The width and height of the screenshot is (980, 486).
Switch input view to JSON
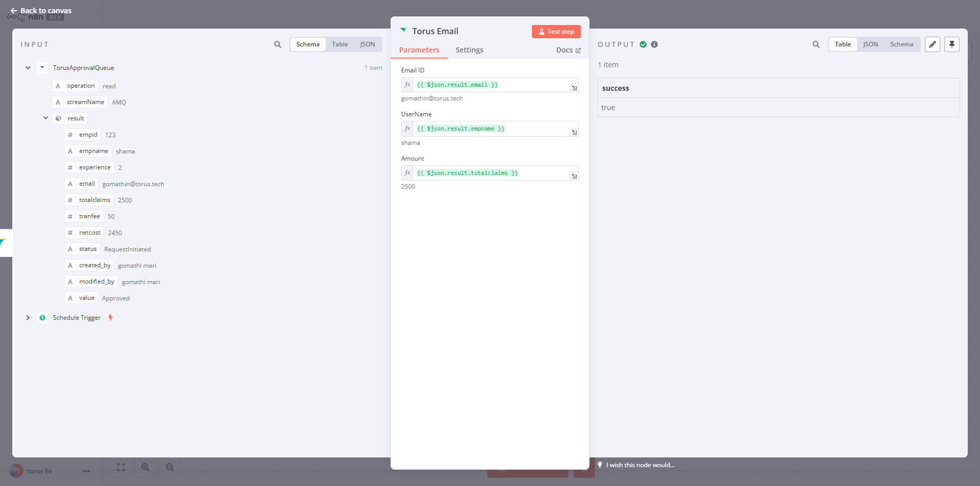pyautogui.click(x=367, y=44)
